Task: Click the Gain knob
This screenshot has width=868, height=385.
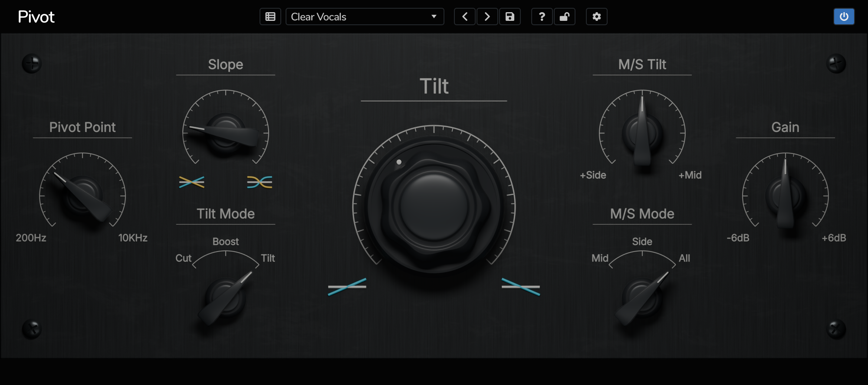Action: pyautogui.click(x=786, y=196)
